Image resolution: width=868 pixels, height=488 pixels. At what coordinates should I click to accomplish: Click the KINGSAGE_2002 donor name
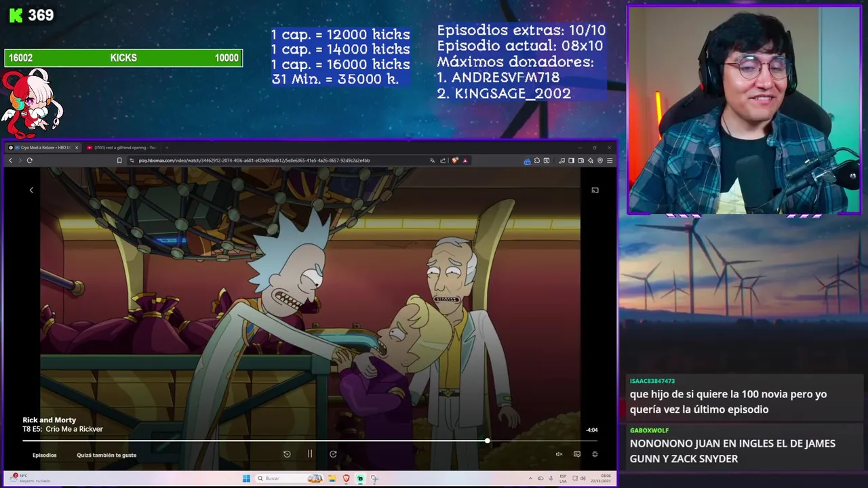513,94
